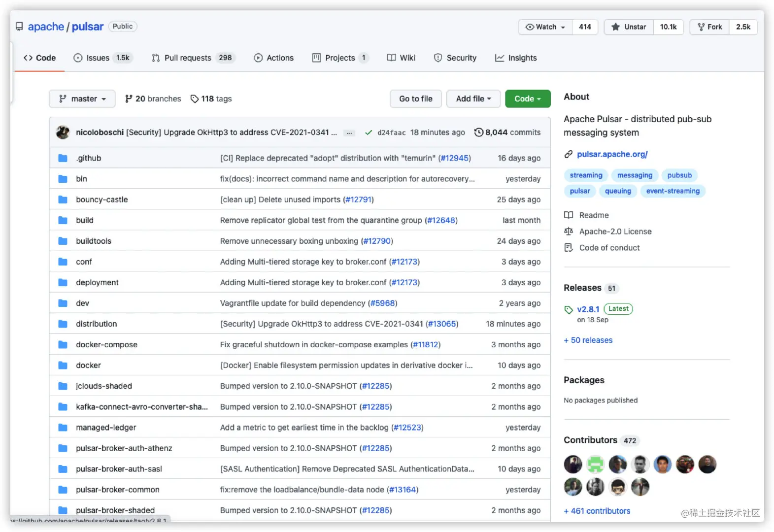Fork the repository with Fork button
This screenshot has height=532, width=774.
pos(709,27)
